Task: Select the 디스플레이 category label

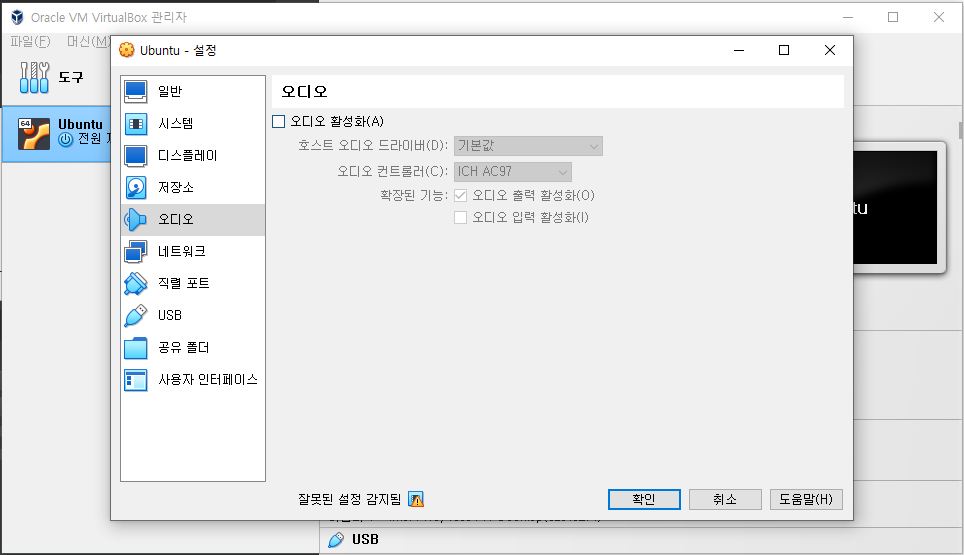Action: click(188, 155)
